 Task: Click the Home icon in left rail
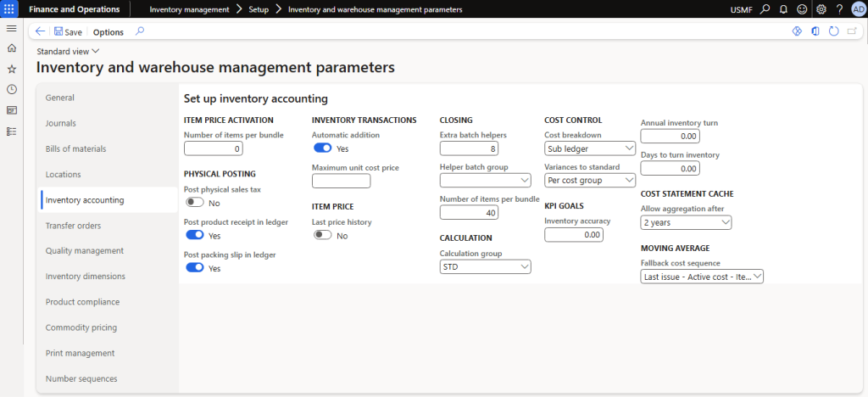tap(11, 48)
